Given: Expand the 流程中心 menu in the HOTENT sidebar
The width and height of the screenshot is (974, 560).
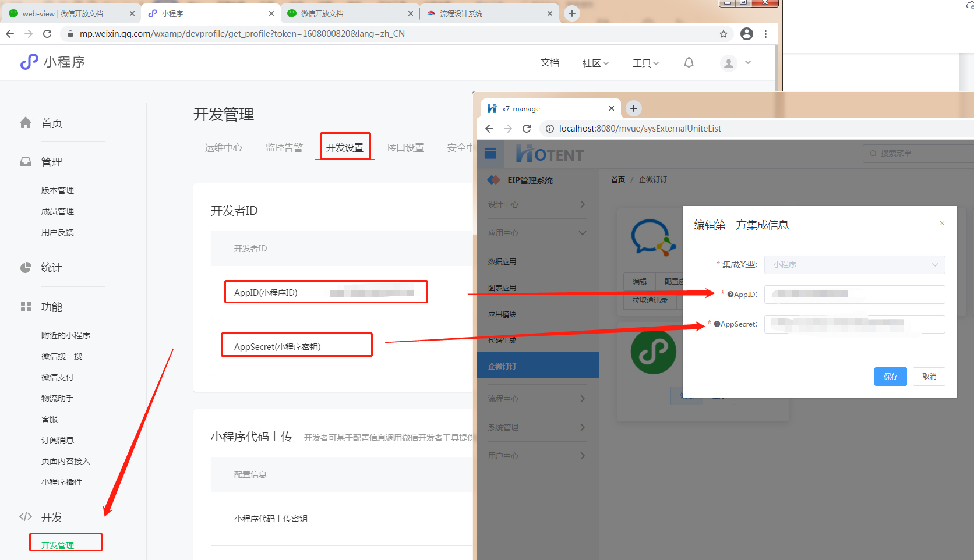Looking at the screenshot, I should click(x=537, y=399).
